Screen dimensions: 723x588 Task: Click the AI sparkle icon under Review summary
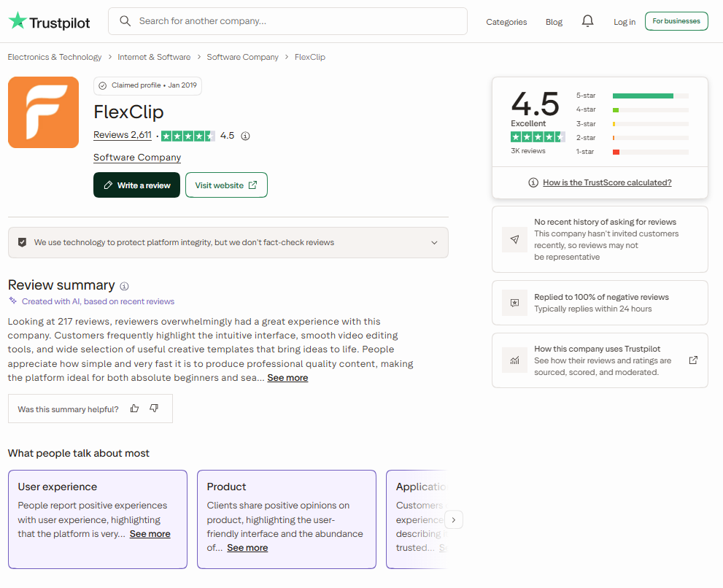[13, 301]
